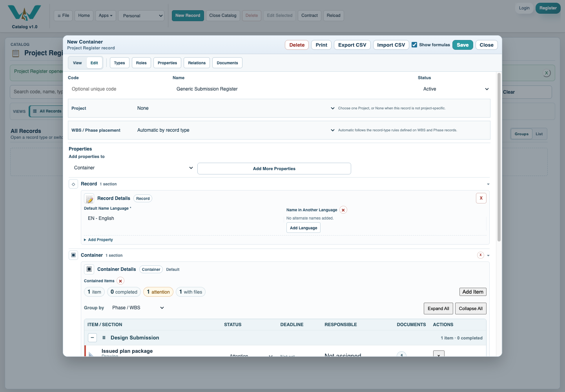565x392 pixels.
Task: Click the Design Submission drag handle icon
Action: coord(104,338)
